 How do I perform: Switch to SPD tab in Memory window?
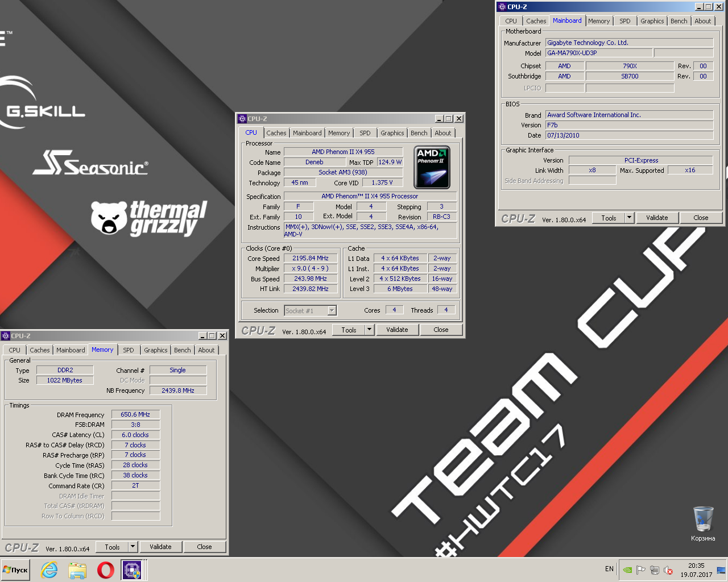(x=129, y=350)
